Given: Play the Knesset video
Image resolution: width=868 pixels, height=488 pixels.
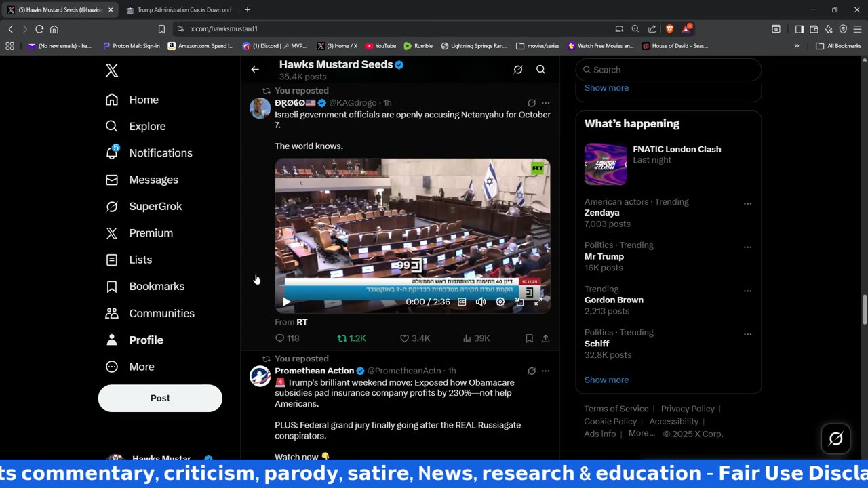Looking at the screenshot, I should [286, 302].
